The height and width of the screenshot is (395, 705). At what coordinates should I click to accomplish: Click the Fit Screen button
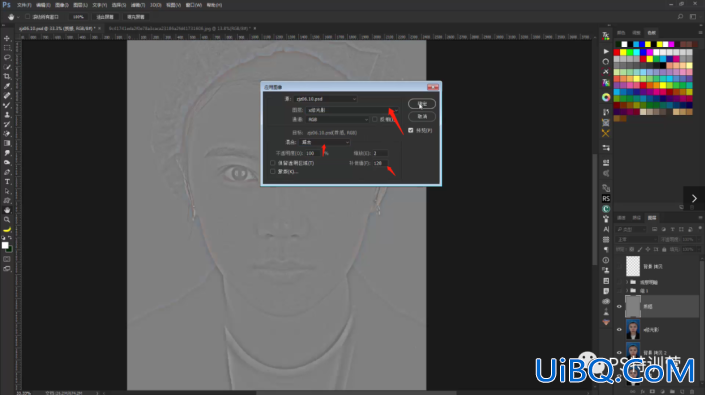click(105, 17)
